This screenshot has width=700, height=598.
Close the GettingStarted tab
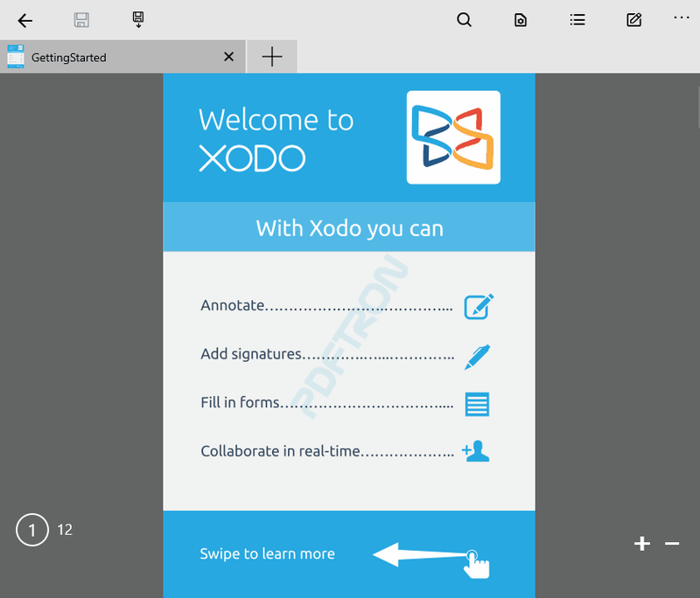point(228,57)
